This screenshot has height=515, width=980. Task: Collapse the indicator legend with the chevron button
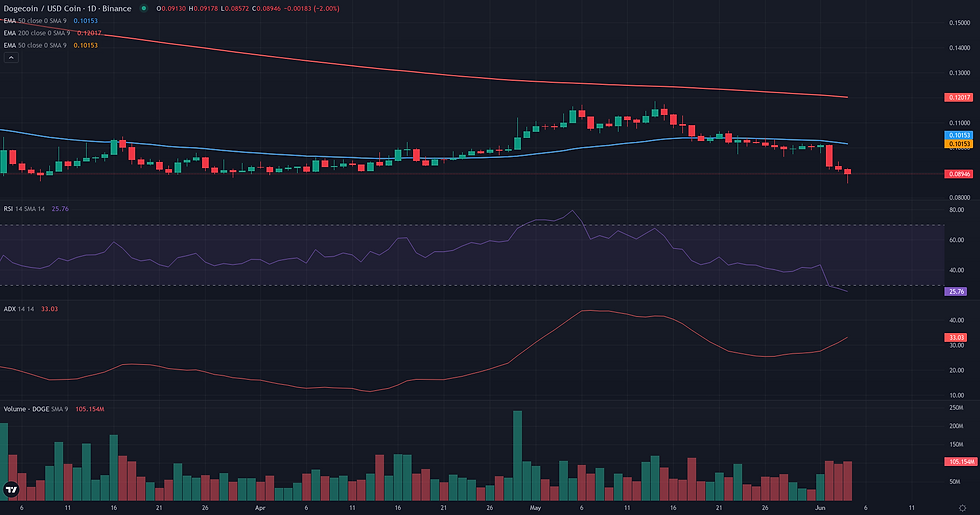click(x=11, y=58)
